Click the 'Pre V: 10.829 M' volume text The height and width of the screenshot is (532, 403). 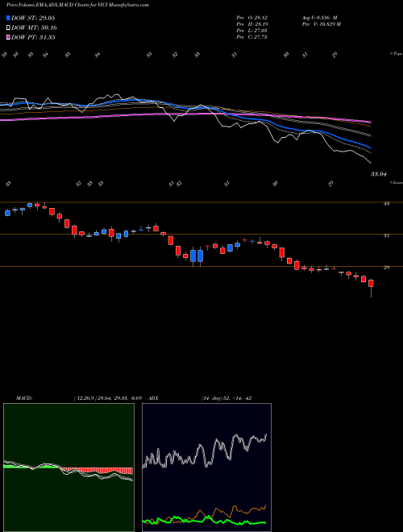pos(321,24)
